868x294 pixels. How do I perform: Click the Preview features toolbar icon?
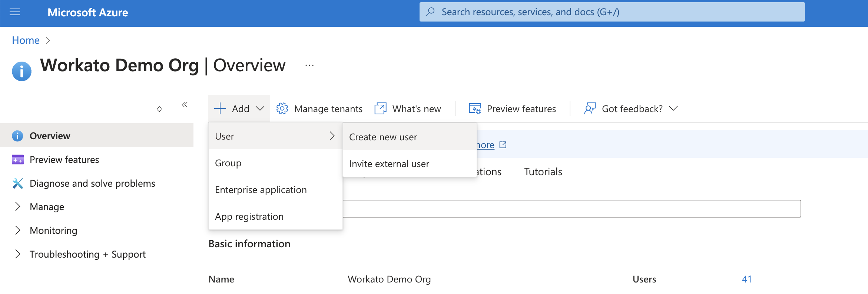[x=475, y=109]
